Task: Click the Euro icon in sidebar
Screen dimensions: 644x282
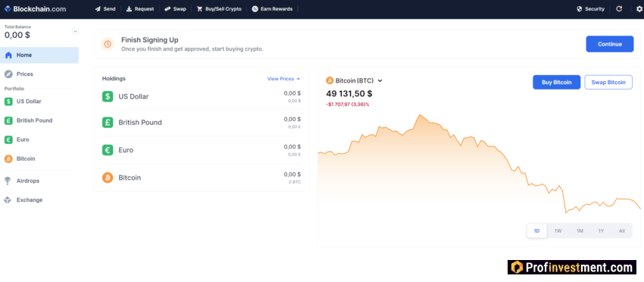Action: coord(8,139)
